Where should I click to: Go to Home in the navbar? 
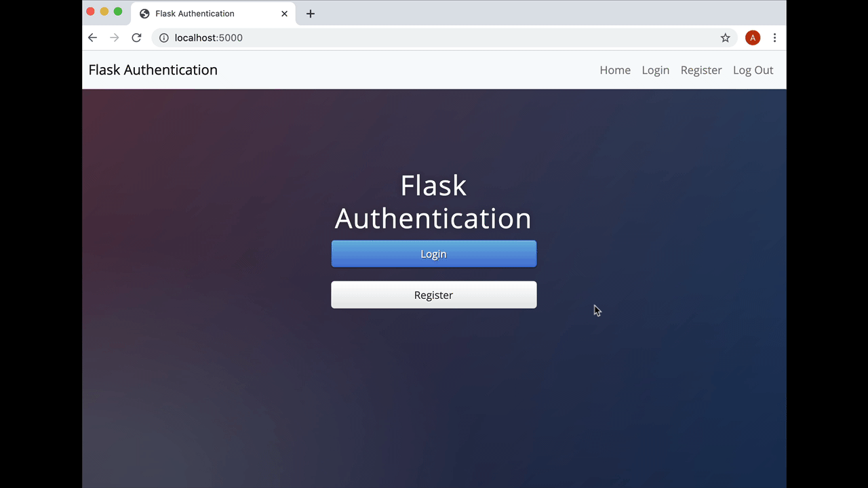(x=615, y=70)
